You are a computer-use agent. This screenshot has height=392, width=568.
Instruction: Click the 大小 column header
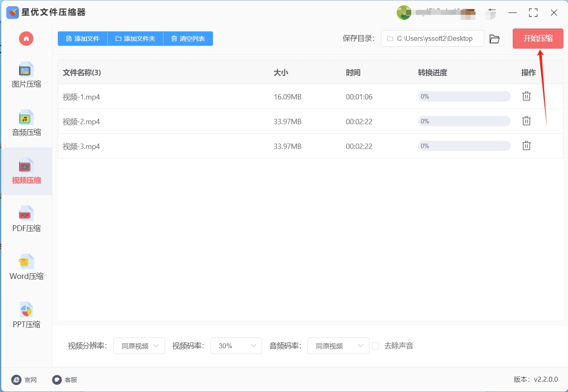(x=281, y=73)
